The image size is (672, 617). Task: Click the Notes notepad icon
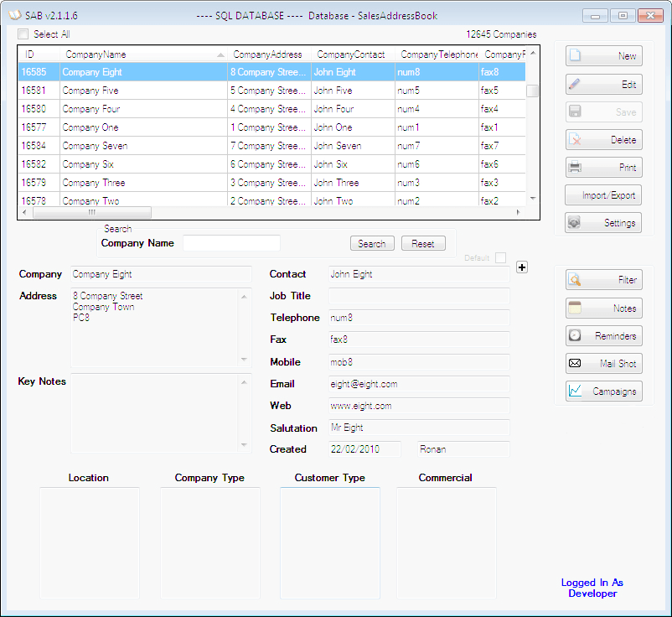[575, 308]
